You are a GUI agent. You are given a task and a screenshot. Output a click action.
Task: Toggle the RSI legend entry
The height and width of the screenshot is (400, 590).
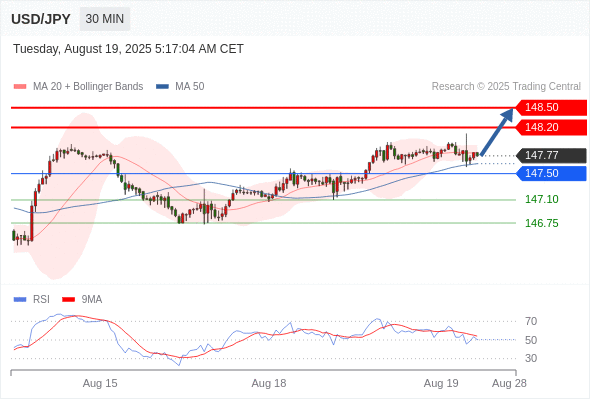pyautogui.click(x=32, y=300)
